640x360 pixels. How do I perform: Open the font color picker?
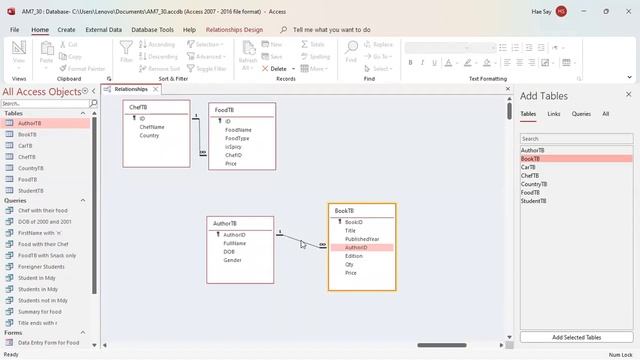click(457, 62)
